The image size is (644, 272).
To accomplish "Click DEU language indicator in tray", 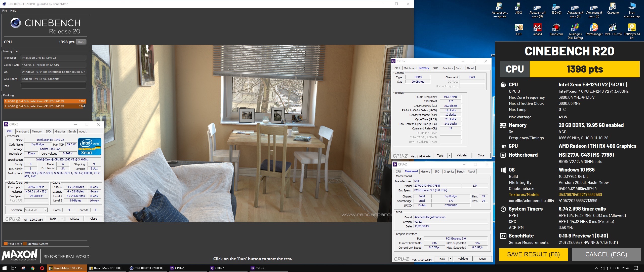I will [616, 268].
